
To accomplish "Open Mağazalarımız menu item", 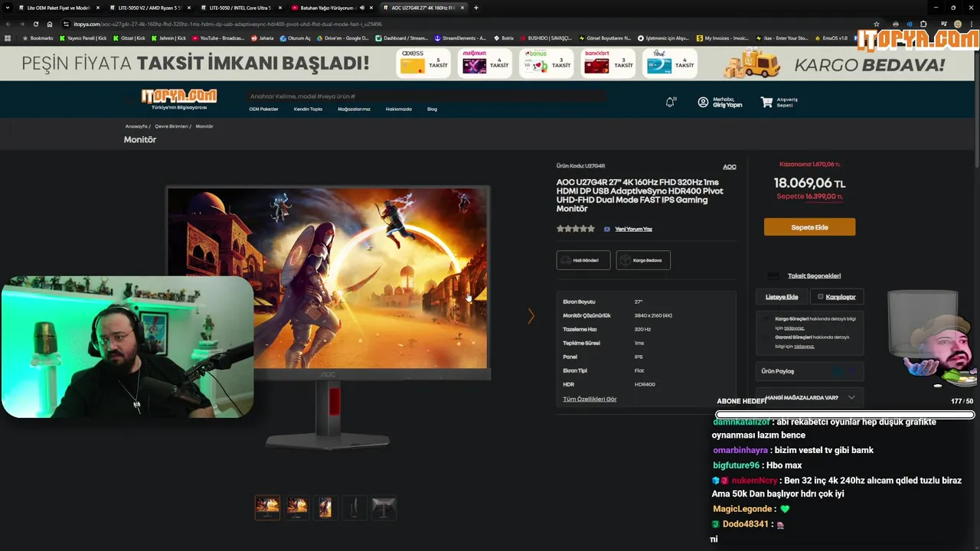I will tap(354, 109).
